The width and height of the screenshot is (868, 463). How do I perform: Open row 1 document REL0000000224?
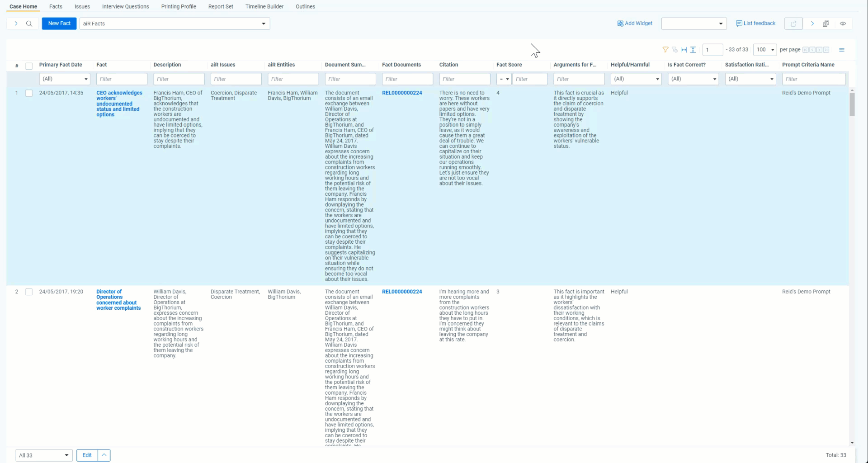[402, 93]
